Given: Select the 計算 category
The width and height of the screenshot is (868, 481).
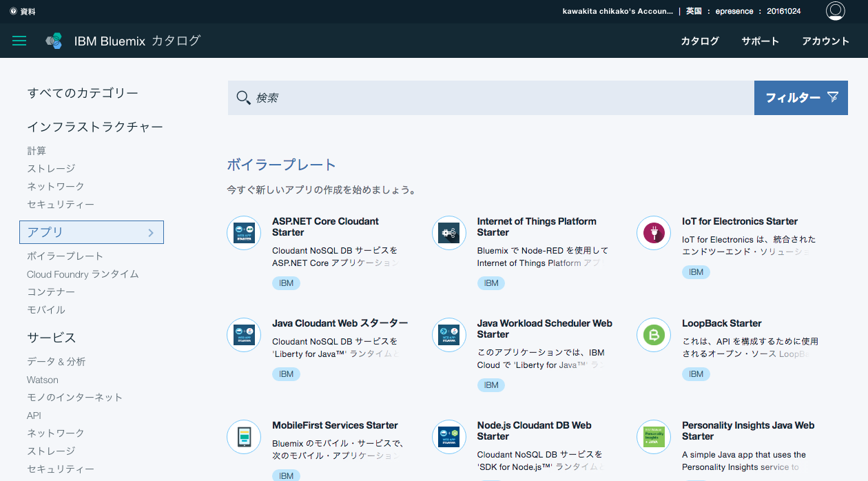Looking at the screenshot, I should (x=37, y=150).
